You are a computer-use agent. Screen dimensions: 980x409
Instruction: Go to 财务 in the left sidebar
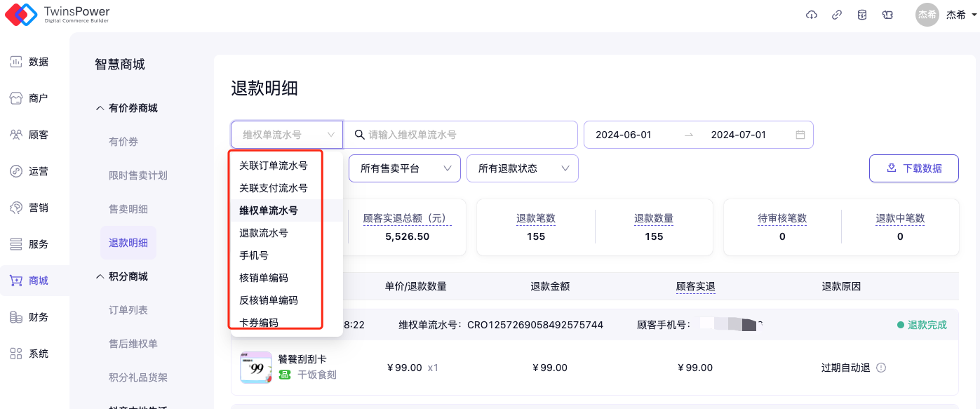click(x=29, y=317)
